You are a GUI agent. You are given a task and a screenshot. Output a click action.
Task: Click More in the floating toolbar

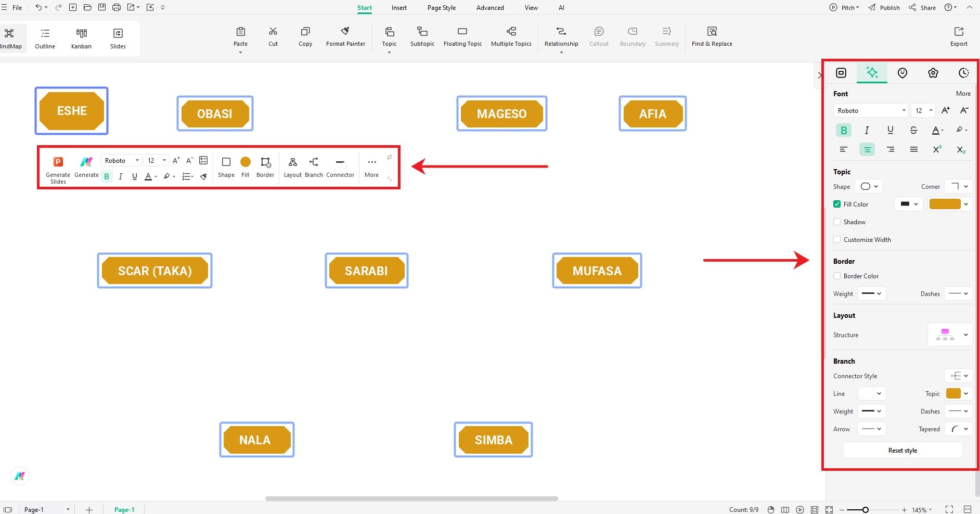coord(371,168)
